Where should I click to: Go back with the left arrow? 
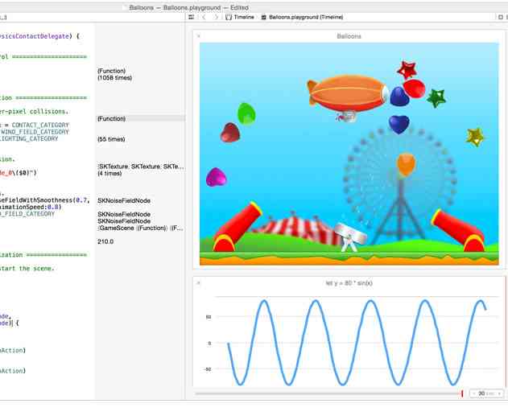coord(204,16)
